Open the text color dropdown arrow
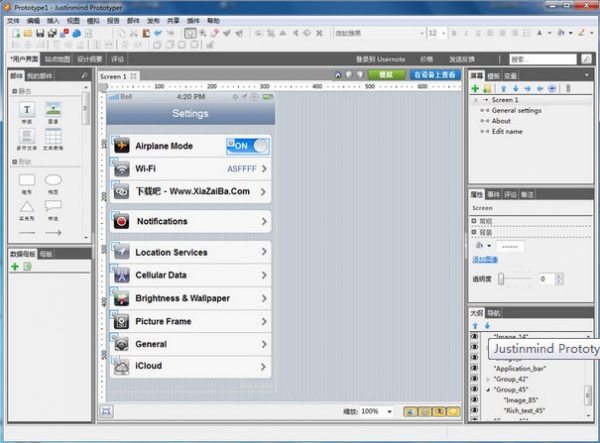 549,33
